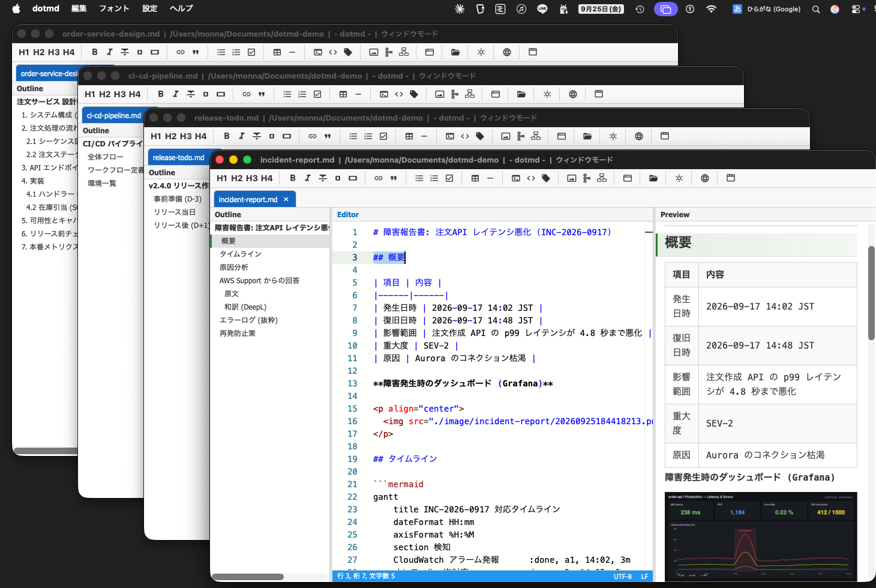Select 全体フロー in ci-cd-pipeline outline
This screenshot has height=588, width=876.
pyautogui.click(x=106, y=157)
